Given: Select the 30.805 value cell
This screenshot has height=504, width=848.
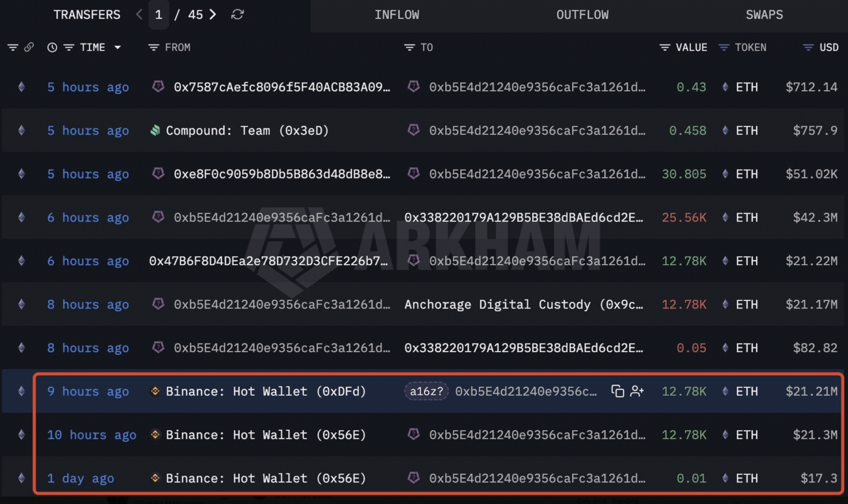Looking at the screenshot, I should (684, 174).
